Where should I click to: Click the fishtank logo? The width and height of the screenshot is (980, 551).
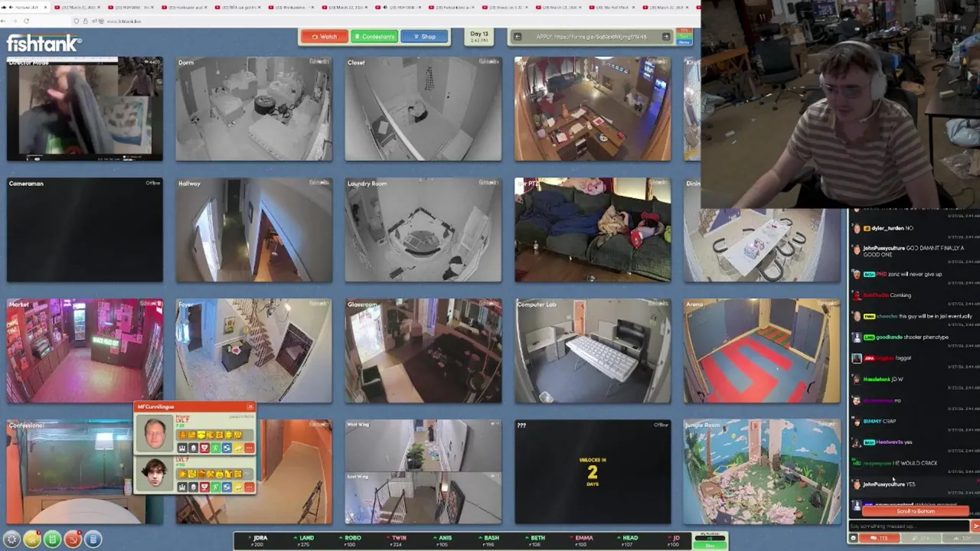coord(44,43)
